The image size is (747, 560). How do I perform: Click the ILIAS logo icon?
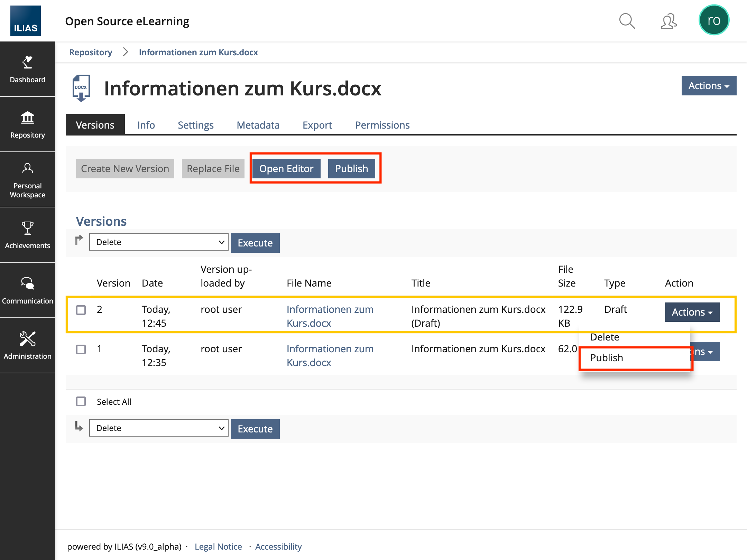tap(26, 21)
